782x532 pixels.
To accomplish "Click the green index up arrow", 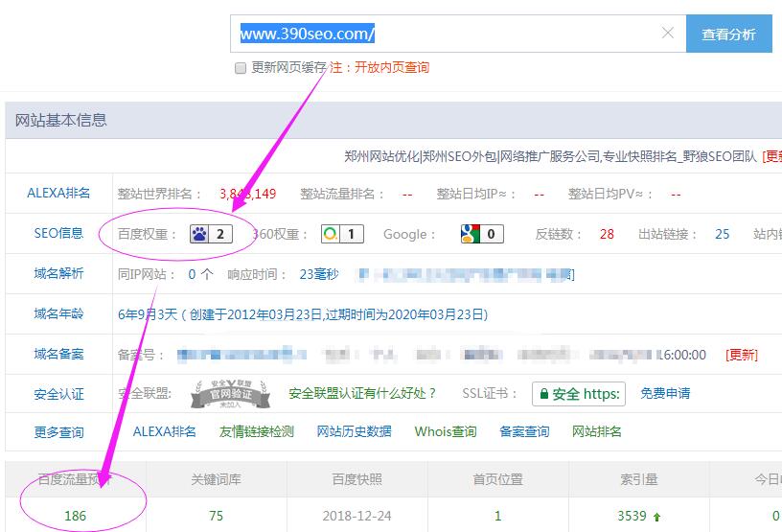I will click(x=656, y=517).
